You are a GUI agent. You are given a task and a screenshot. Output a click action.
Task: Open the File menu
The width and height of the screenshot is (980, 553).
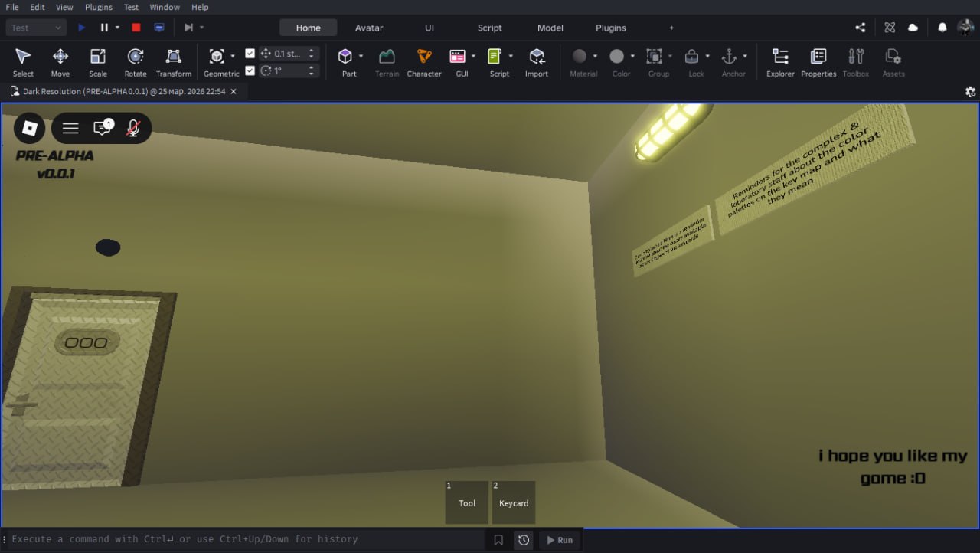pos(12,7)
